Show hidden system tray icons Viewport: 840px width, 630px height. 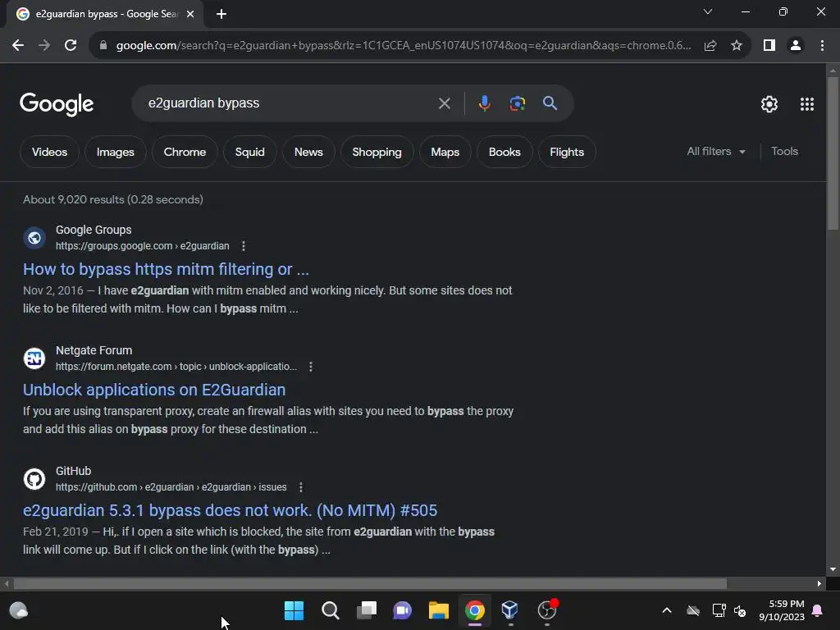tap(667, 610)
